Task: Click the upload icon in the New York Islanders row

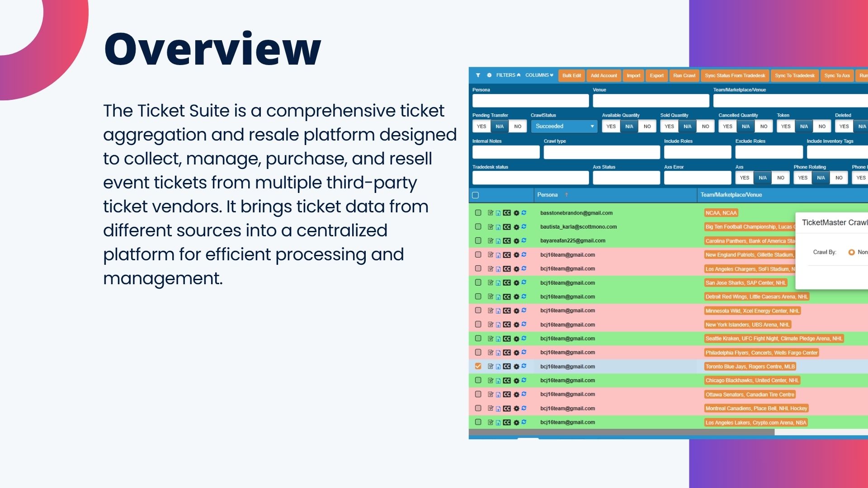Action: (498, 325)
